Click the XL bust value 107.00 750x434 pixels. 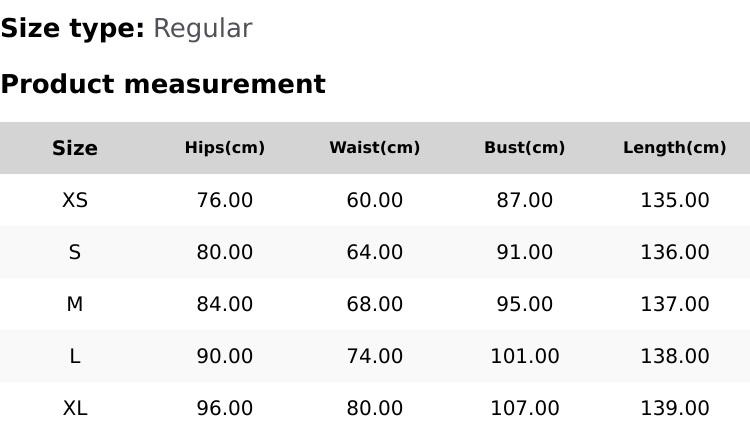coord(525,408)
